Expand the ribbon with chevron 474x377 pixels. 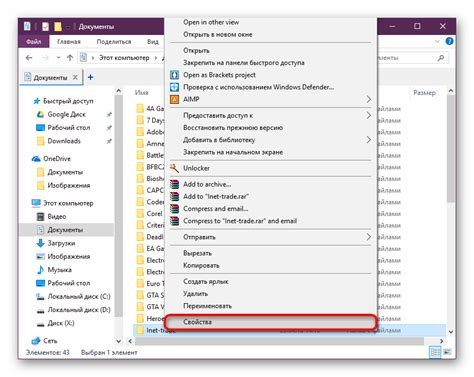coord(437,41)
